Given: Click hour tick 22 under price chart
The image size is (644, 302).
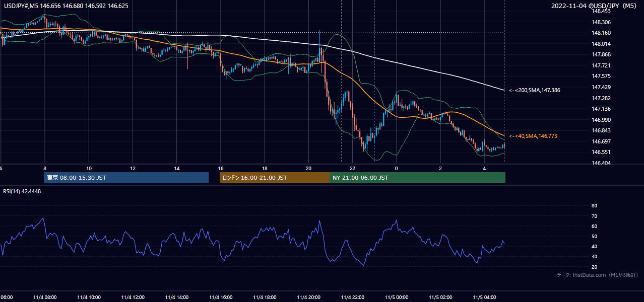Looking at the screenshot, I should (353, 168).
